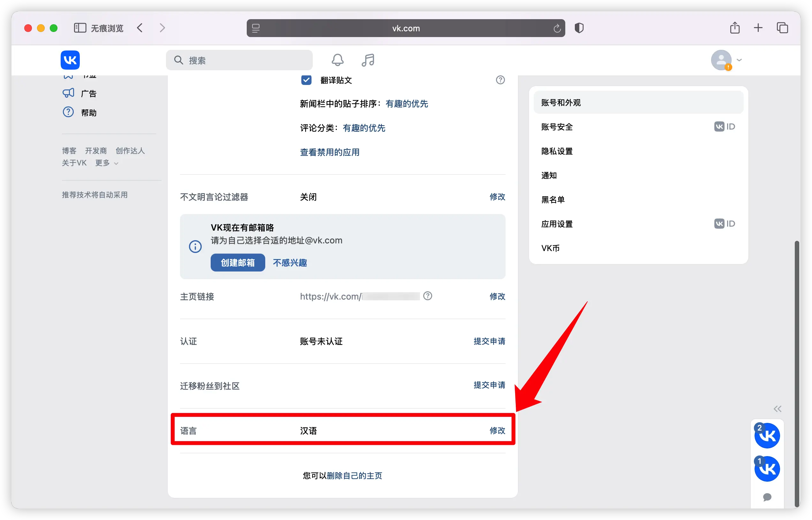Click the 创建邮箱 button
Image resolution: width=812 pixels, height=520 pixels.
point(237,263)
